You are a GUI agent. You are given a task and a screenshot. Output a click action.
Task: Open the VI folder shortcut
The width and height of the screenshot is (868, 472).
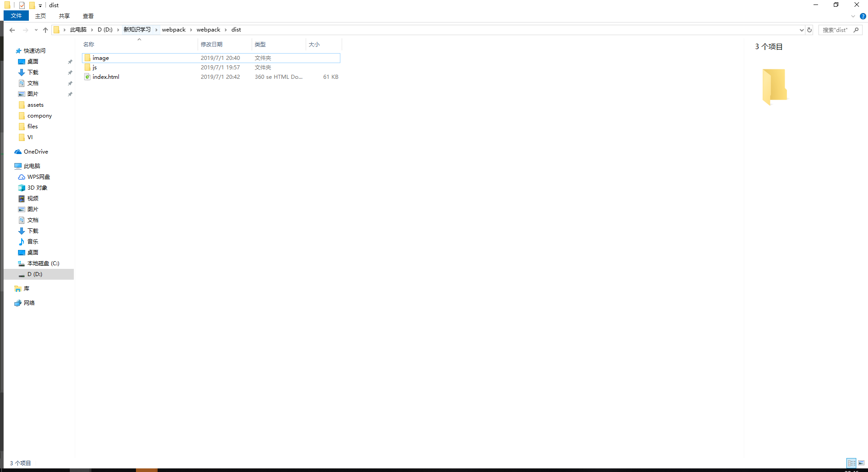(30, 137)
